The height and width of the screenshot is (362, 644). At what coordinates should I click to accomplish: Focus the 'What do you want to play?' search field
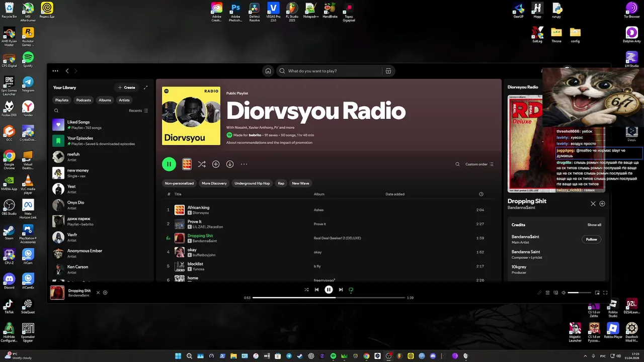[x=330, y=71]
